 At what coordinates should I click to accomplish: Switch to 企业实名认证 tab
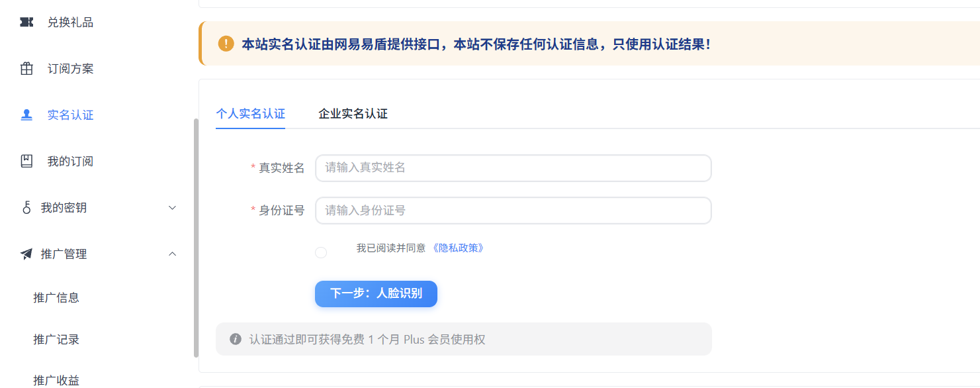[353, 114]
